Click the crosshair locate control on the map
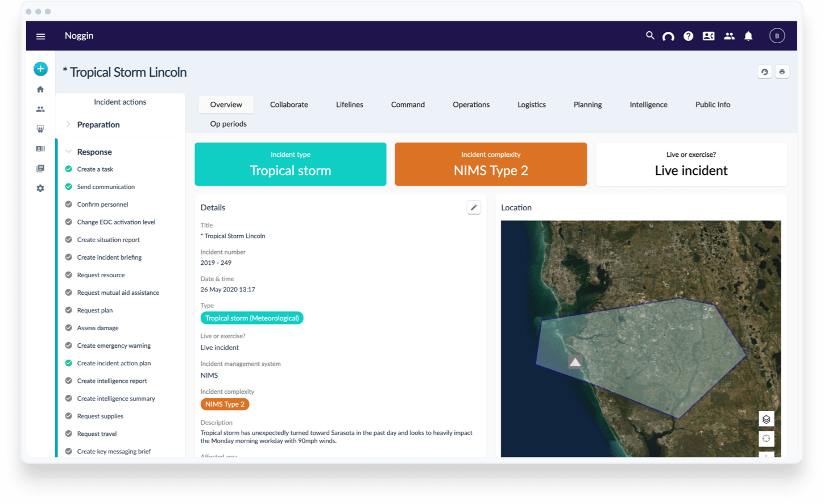This screenshot has width=824, height=504. coord(766,439)
